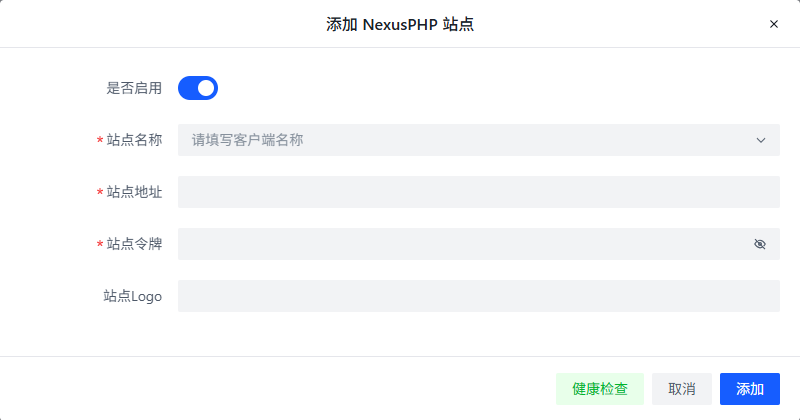The width and height of the screenshot is (800, 420).
Task: Click the red asterisk beside 站点地址
Action: 100,193
